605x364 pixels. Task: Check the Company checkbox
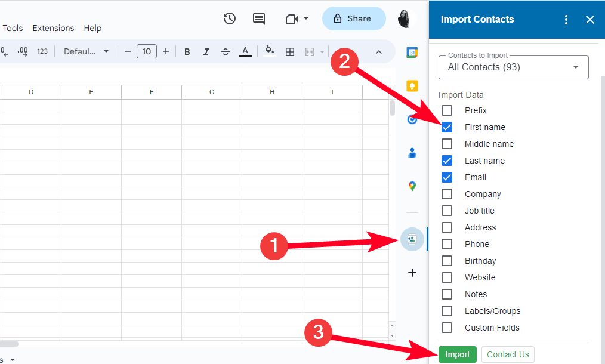point(447,194)
